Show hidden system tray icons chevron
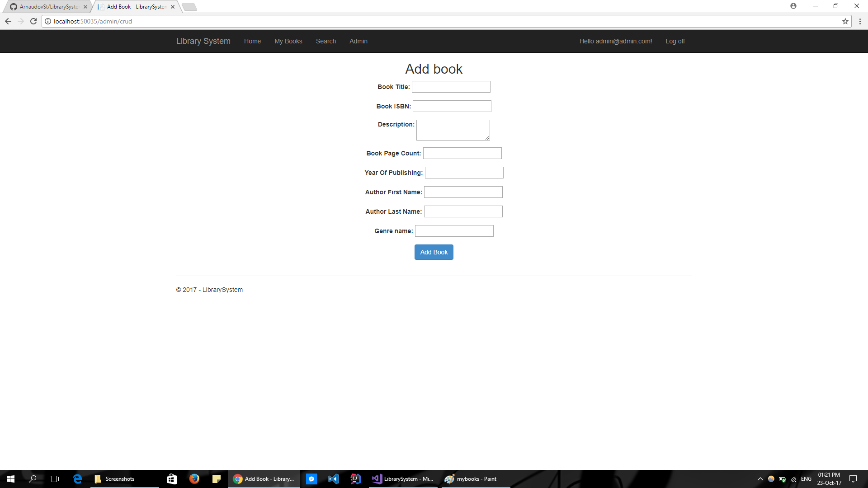Viewport: 868px width, 488px height. tap(760, 479)
